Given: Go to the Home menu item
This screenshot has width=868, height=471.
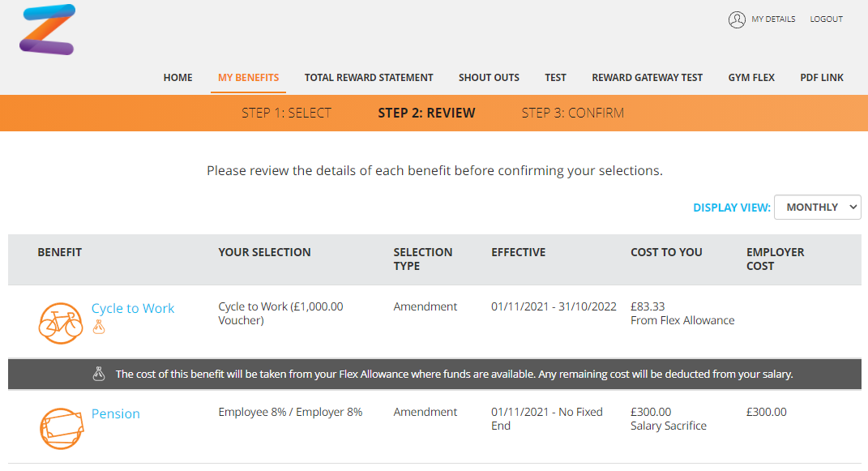Looking at the screenshot, I should (x=177, y=78).
